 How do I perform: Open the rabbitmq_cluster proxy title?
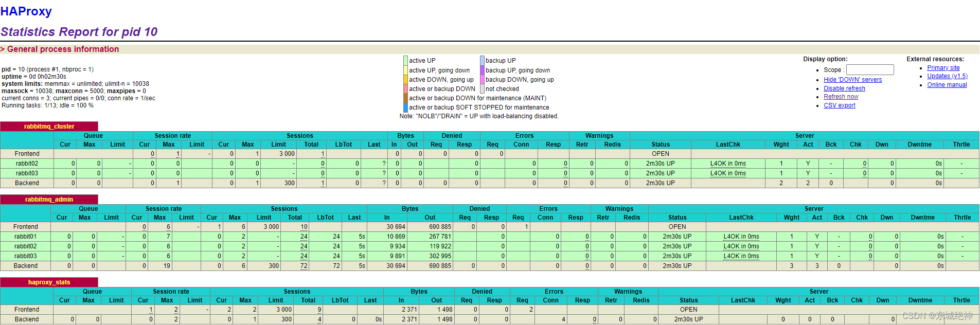click(49, 127)
